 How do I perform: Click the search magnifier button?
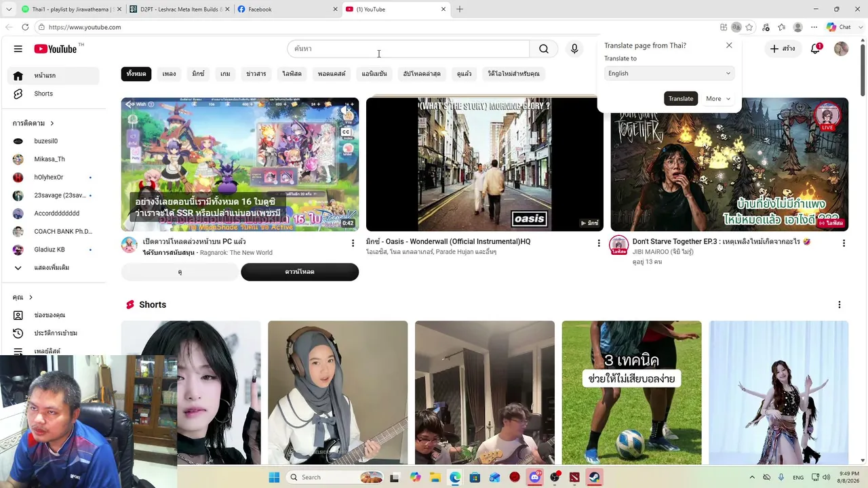544,49
